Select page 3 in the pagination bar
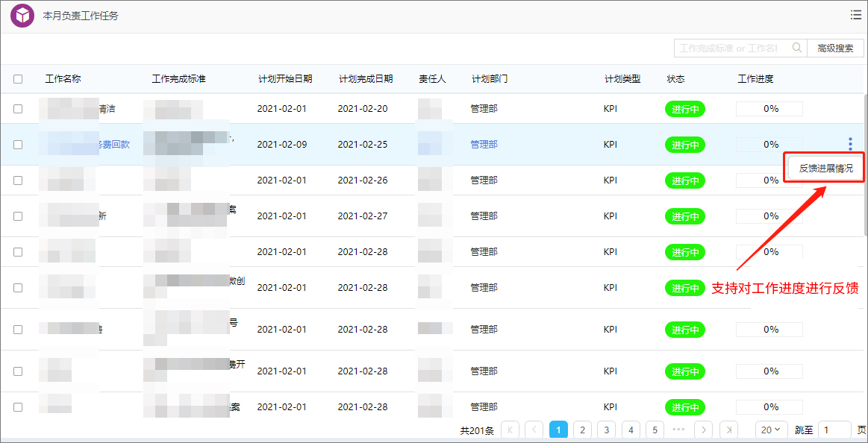This screenshot has width=868, height=443. coord(606,430)
